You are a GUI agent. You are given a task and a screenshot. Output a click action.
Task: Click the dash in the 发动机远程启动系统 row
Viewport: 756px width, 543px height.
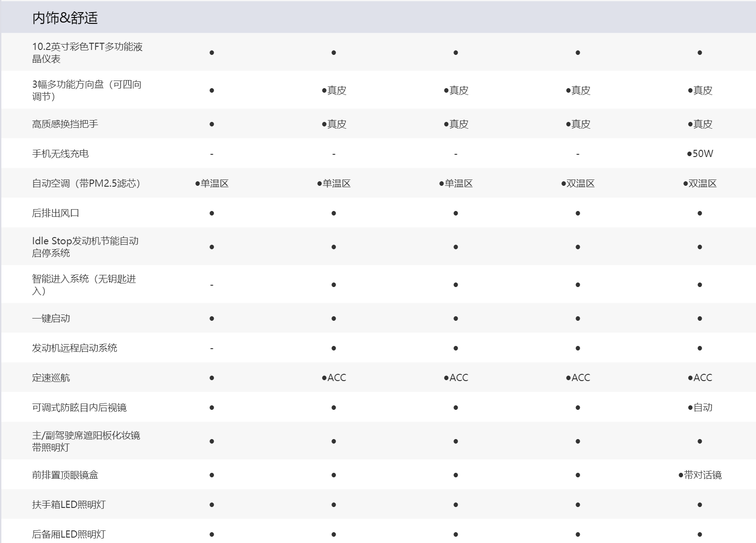pos(211,349)
